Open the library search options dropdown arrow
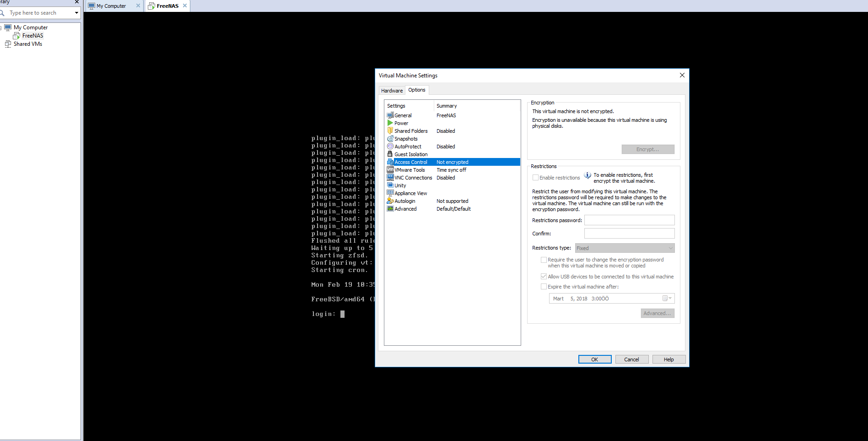The width and height of the screenshot is (868, 441). tap(76, 13)
